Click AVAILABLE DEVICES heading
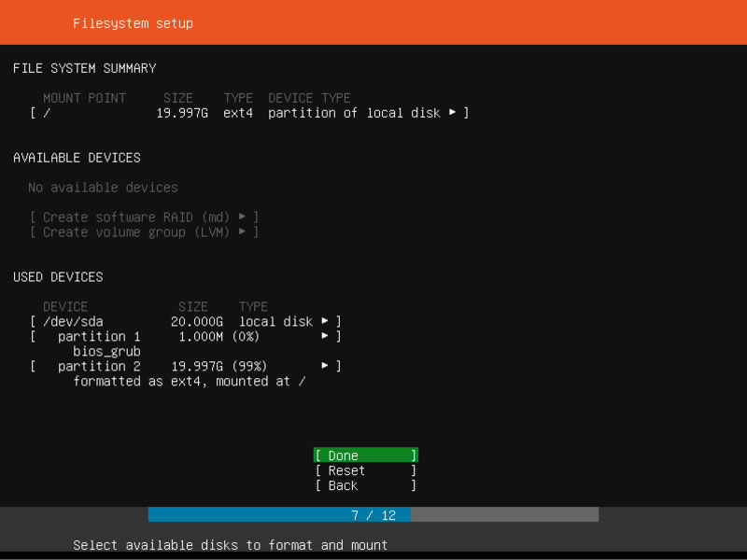 point(77,158)
